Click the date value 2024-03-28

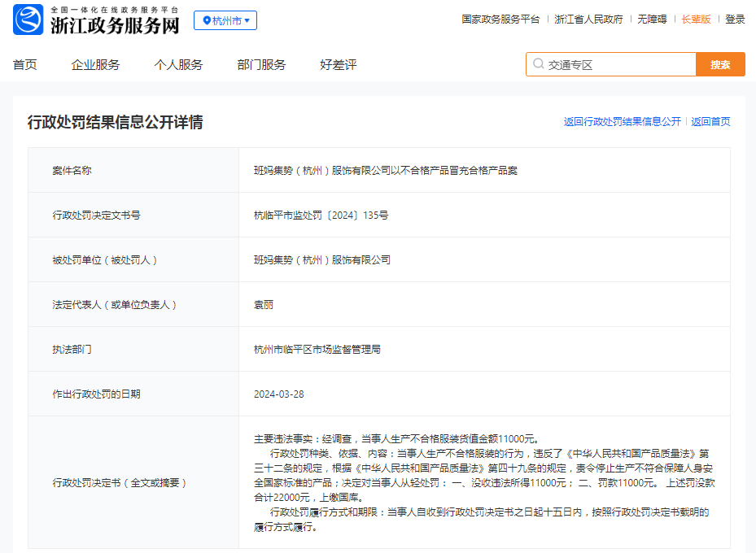pyautogui.click(x=279, y=394)
